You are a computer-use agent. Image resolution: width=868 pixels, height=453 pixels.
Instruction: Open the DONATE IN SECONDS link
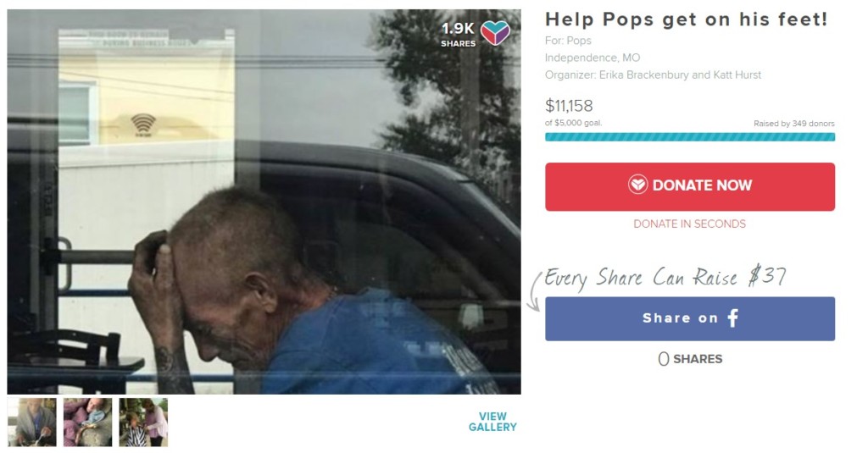coord(689,224)
